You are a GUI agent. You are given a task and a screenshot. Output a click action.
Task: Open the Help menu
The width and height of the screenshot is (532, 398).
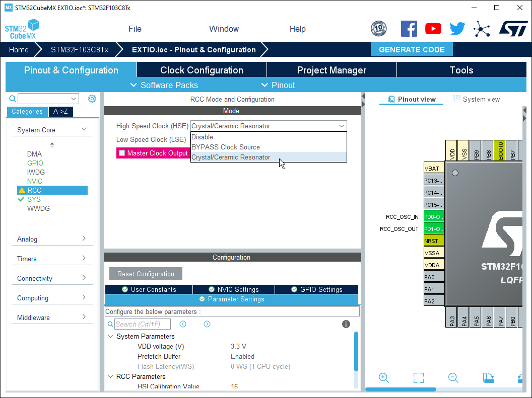[x=298, y=29]
